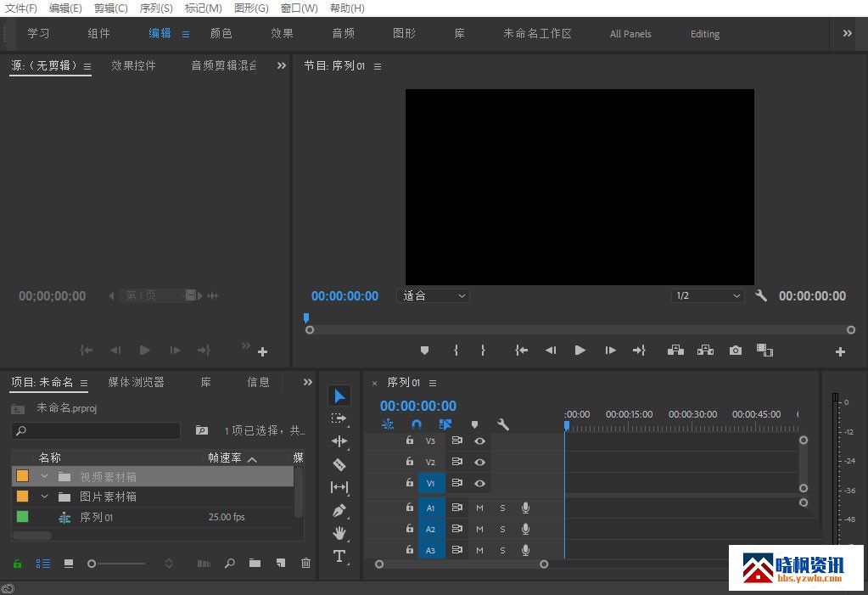This screenshot has width=868, height=595.
Task: Click the Comparison View icon
Action: click(764, 351)
